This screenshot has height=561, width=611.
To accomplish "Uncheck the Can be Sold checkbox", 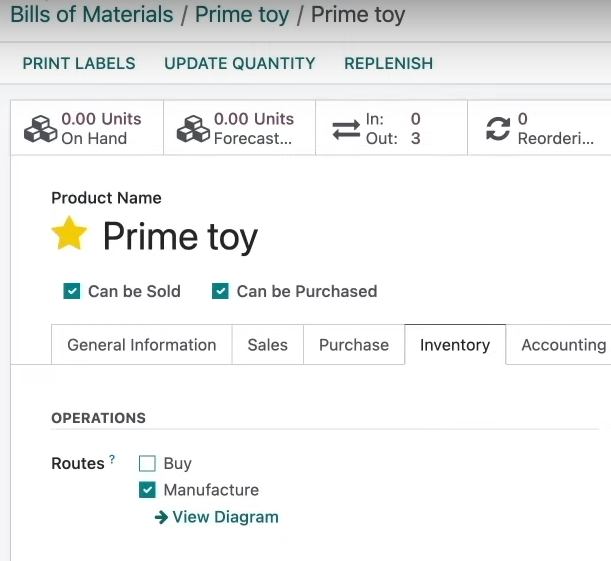I will click(x=72, y=291).
